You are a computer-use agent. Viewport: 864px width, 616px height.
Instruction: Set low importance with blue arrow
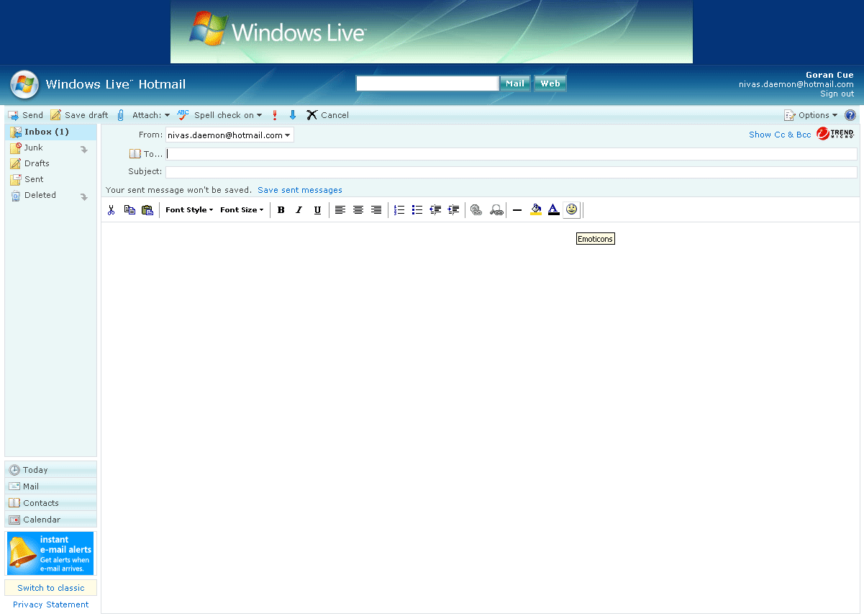(293, 115)
